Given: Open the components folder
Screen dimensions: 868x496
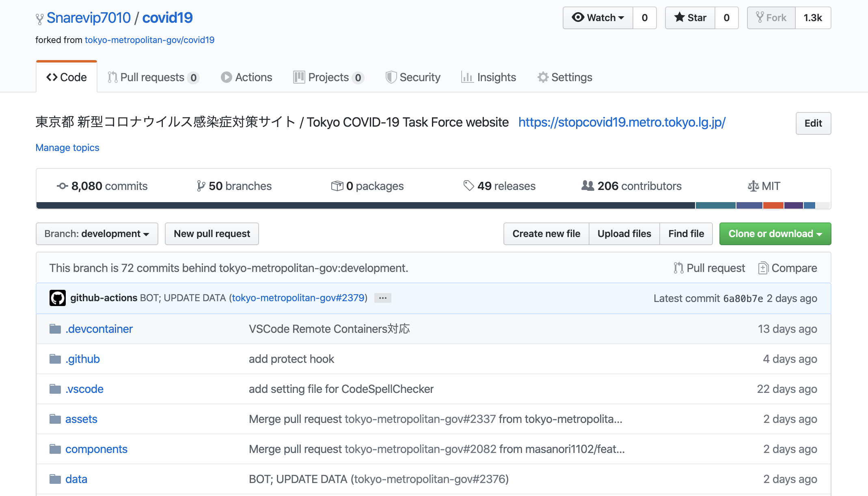Looking at the screenshot, I should click(96, 449).
